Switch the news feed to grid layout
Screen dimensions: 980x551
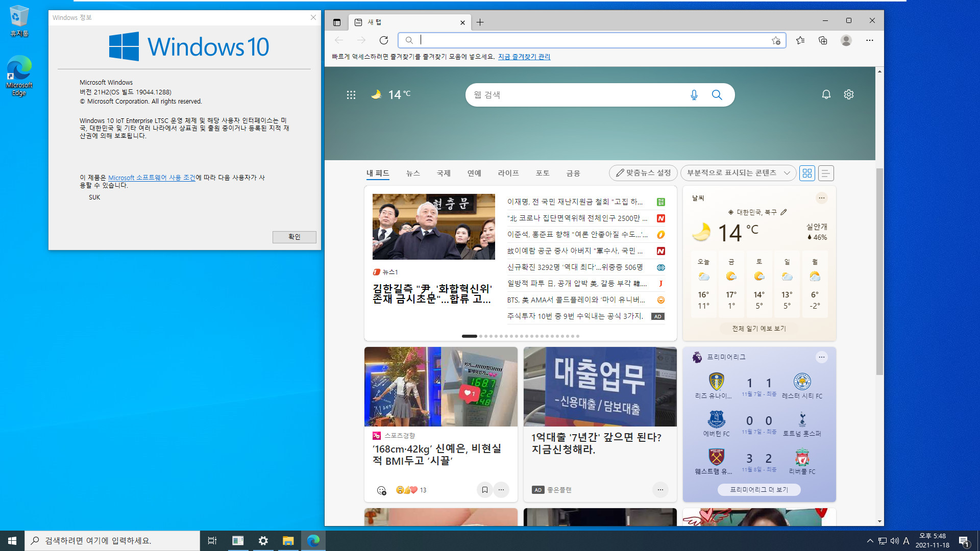[x=807, y=173]
